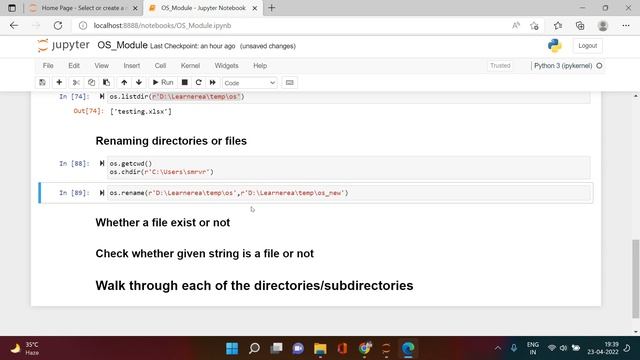Click the Logout button
Screen dimensions: 640x360
pyautogui.click(x=588, y=46)
